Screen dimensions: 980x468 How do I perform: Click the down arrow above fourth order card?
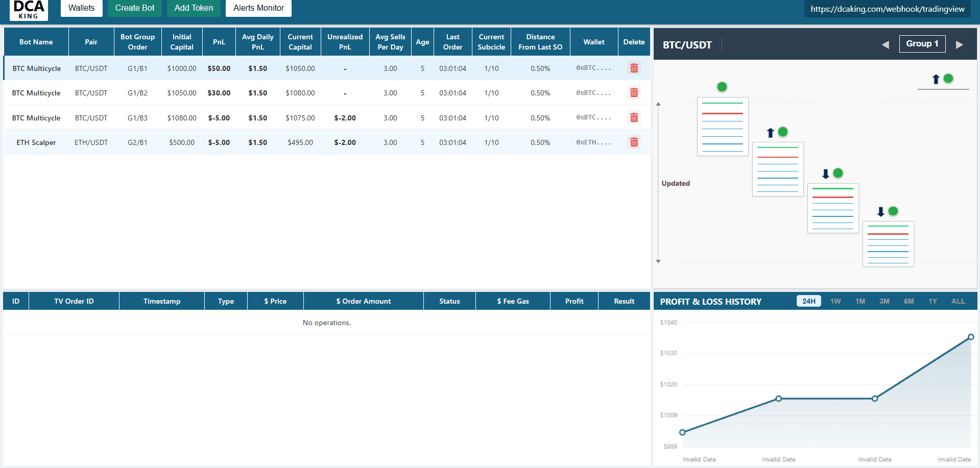coord(881,212)
